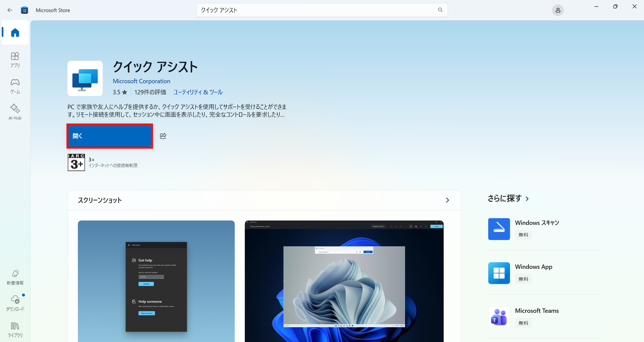Expand the スクリーンショット section chevron

[447, 200]
